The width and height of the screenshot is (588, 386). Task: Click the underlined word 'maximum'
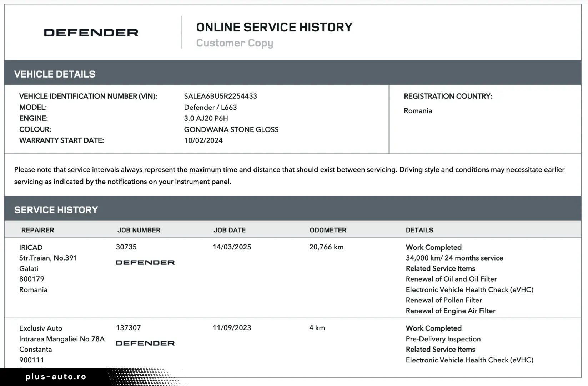click(x=205, y=170)
